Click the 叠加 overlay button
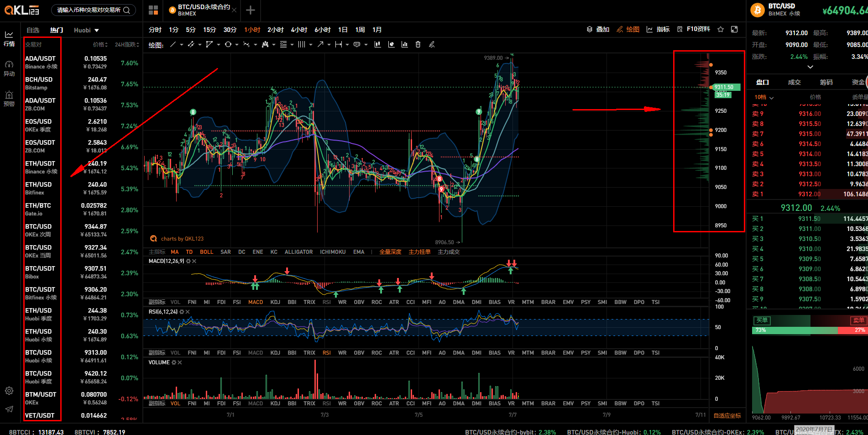 click(x=598, y=29)
